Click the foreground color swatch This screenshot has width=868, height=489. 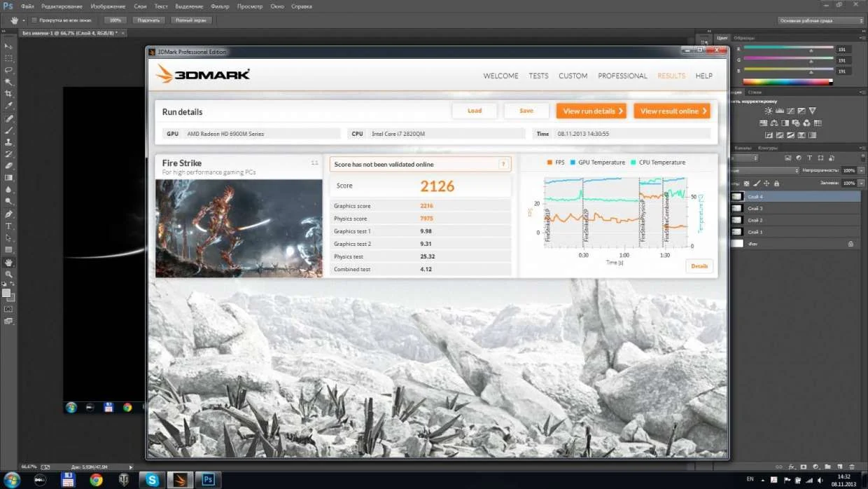6,293
